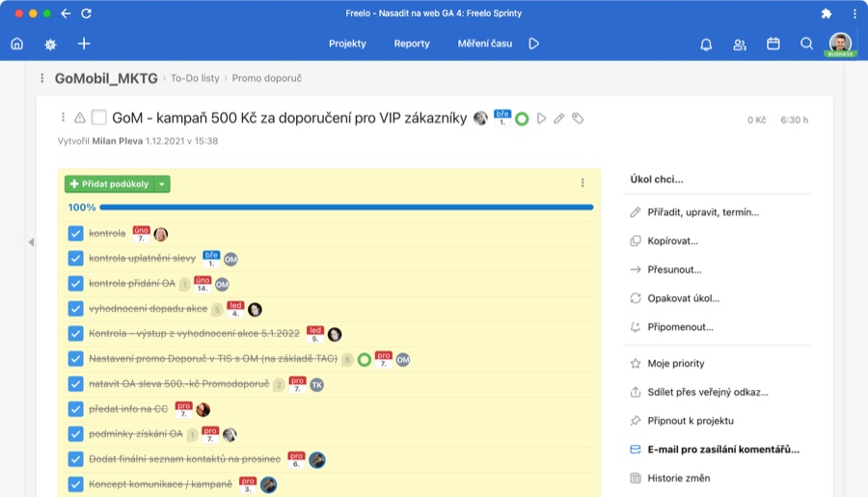Add a label with the tag icon
Screen dimensions: 868x497
[x=578, y=118]
